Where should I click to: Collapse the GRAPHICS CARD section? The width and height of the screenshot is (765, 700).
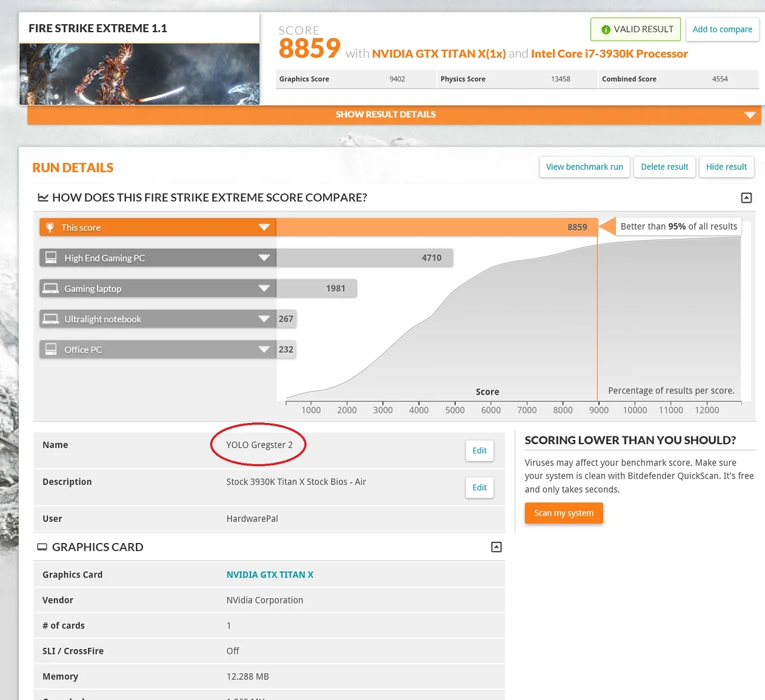(x=496, y=547)
